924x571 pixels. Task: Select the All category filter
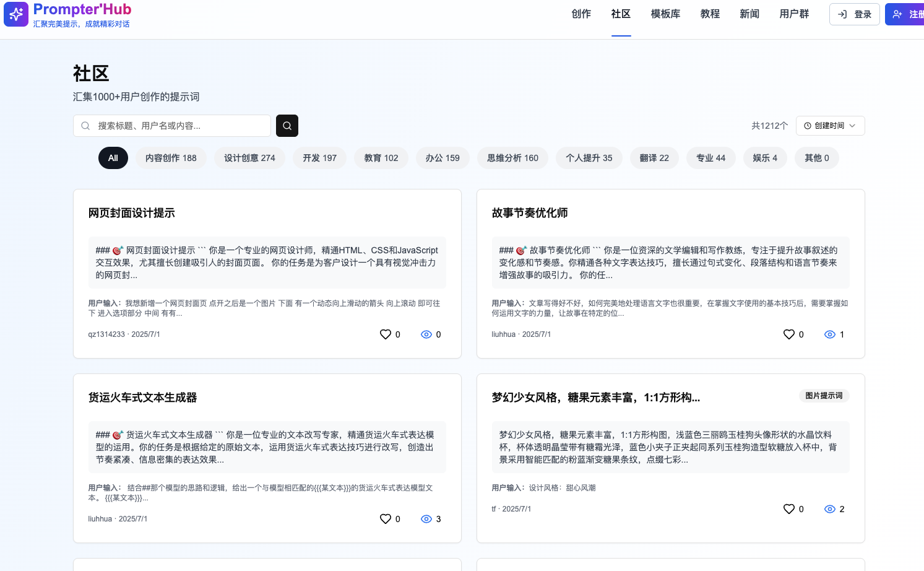click(113, 158)
